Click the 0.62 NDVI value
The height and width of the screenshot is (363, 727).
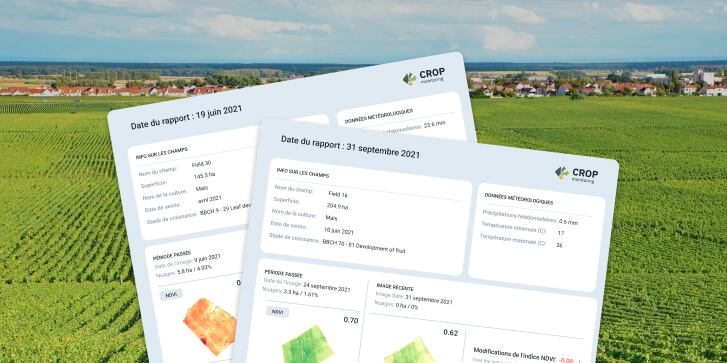450,332
